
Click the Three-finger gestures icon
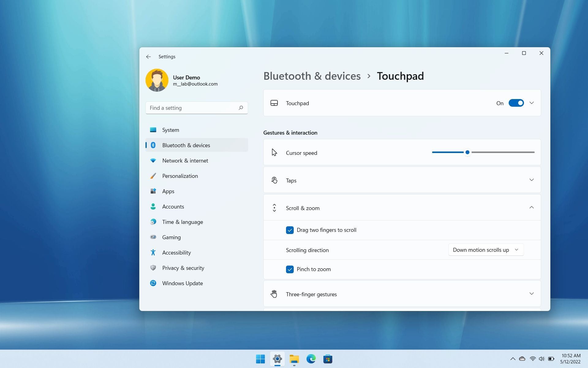(x=274, y=294)
